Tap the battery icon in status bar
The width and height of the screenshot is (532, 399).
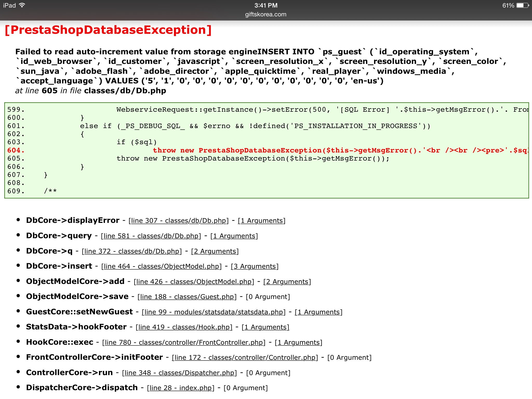click(523, 5)
